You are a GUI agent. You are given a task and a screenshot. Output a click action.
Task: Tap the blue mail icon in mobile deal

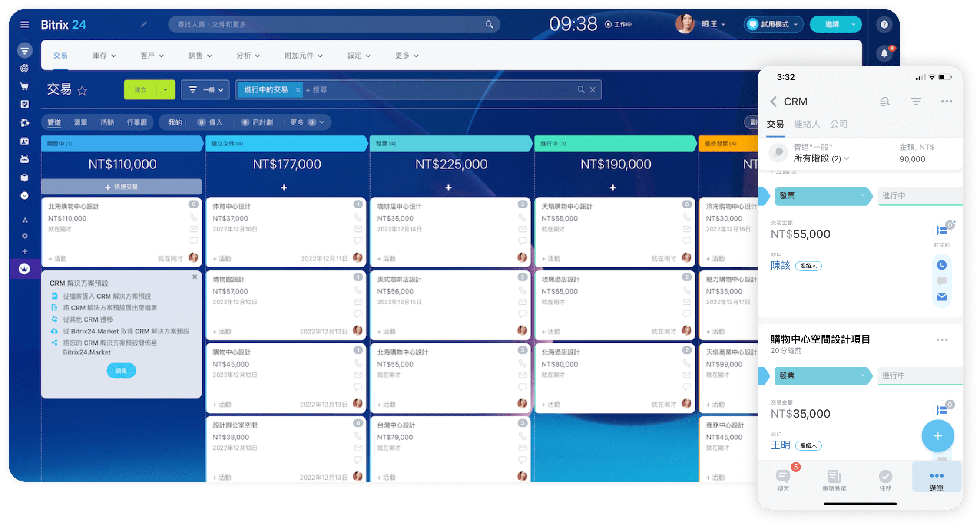coord(941,297)
